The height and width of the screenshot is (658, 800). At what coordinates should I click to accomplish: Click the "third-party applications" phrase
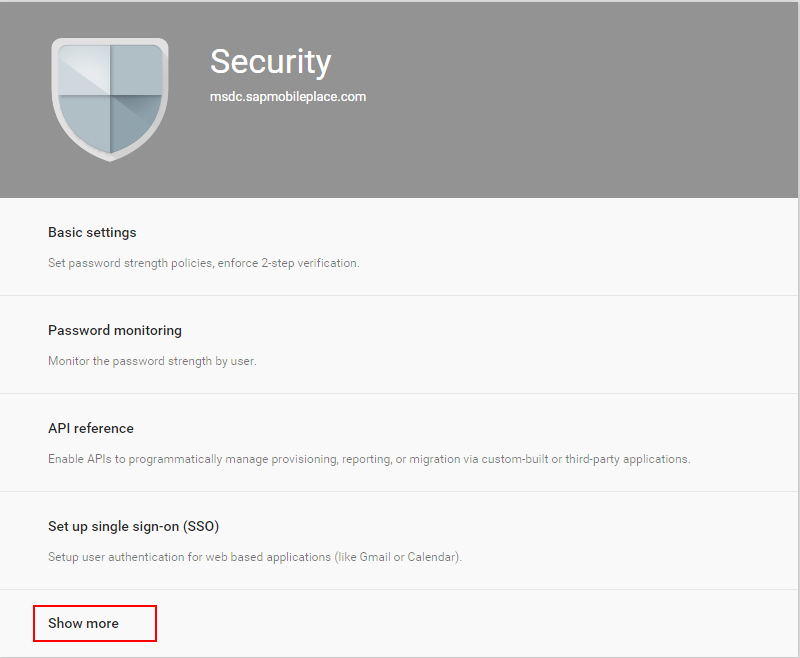point(627,459)
